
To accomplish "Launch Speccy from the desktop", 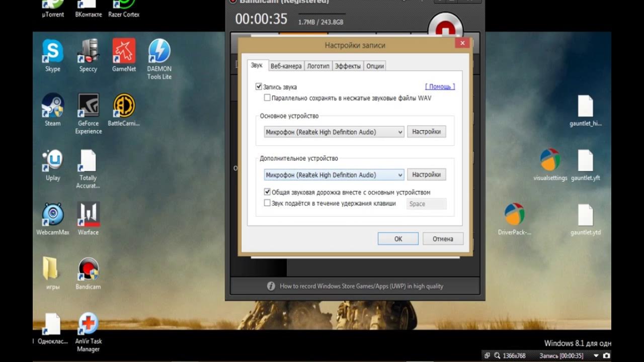I will coord(88,56).
